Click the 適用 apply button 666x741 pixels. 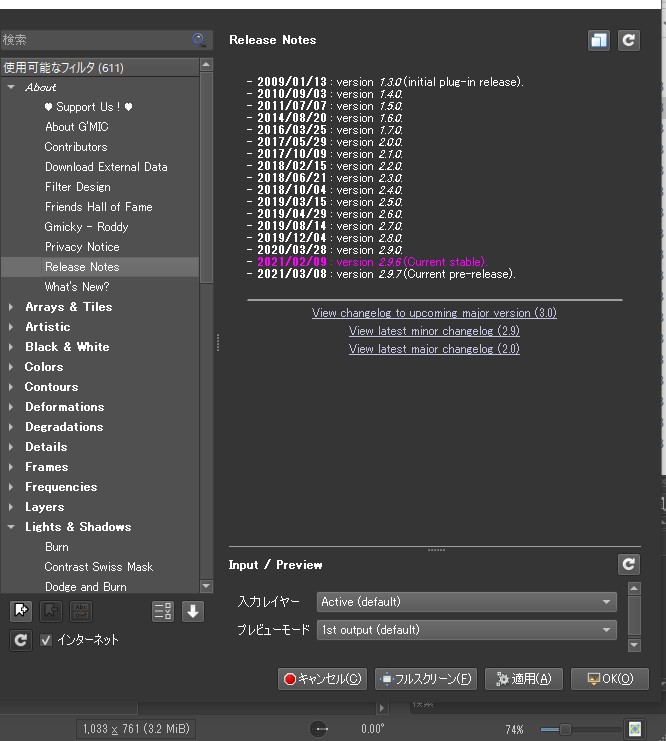point(524,679)
